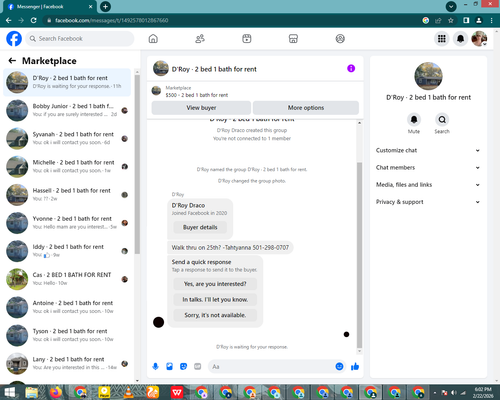Screen dimensions: 500x400
Task: Click the Facebook logo icon
Action: 14,39
